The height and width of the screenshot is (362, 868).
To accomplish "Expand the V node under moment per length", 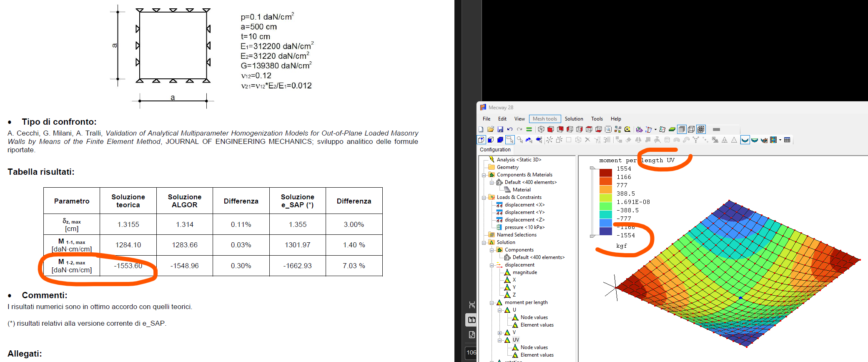I will tap(500, 333).
